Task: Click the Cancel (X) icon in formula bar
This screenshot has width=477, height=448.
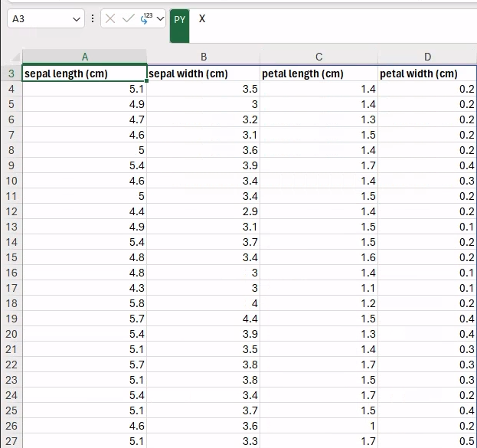Action: [110, 19]
